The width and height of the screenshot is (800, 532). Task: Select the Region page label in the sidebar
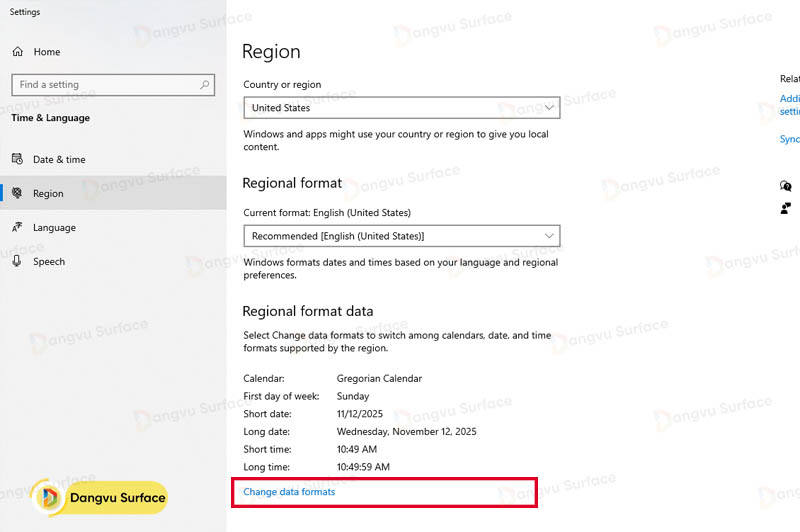pos(48,194)
